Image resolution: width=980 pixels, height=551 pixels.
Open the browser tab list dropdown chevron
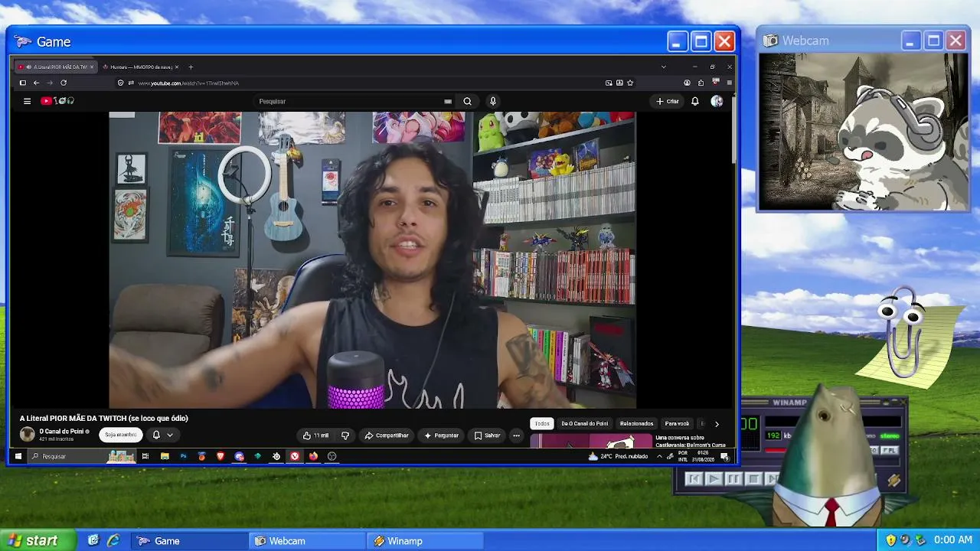(664, 67)
